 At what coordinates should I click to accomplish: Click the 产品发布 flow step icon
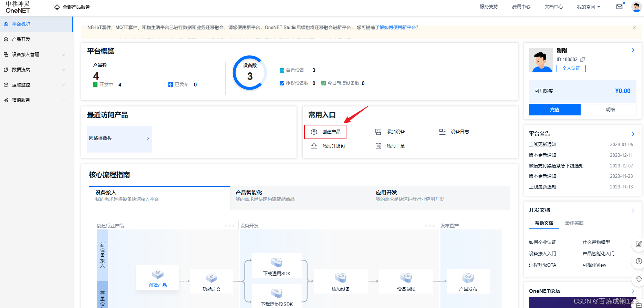coord(468,278)
